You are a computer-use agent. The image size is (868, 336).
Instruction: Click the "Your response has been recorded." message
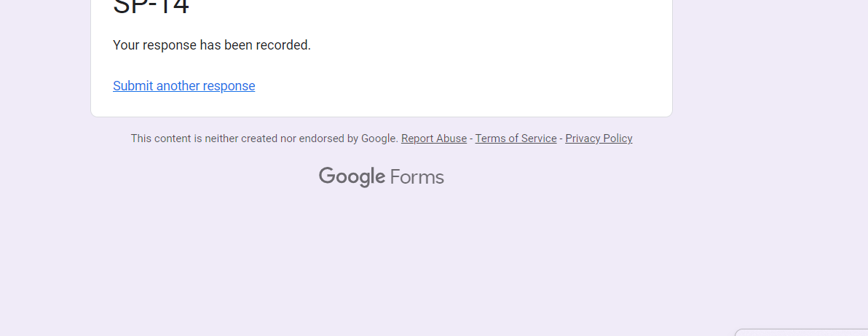click(x=212, y=45)
